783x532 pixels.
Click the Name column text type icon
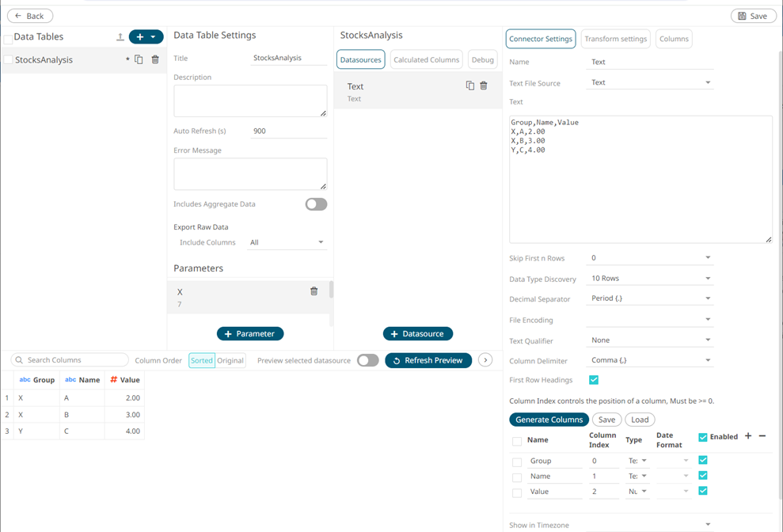tap(70, 380)
